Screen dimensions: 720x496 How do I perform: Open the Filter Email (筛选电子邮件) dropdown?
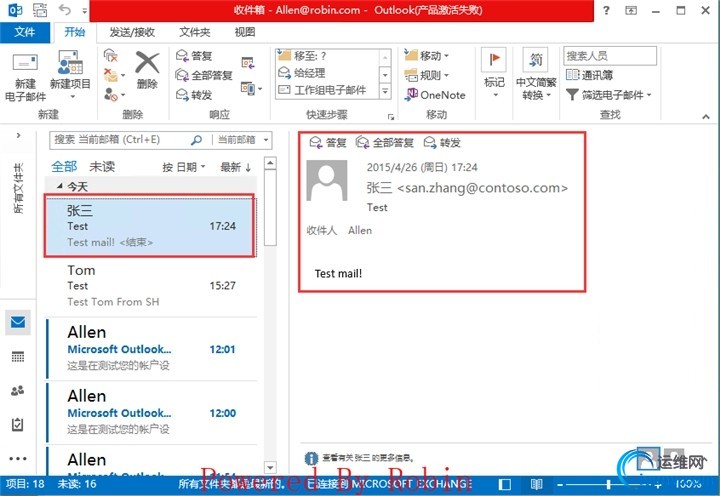tap(609, 95)
